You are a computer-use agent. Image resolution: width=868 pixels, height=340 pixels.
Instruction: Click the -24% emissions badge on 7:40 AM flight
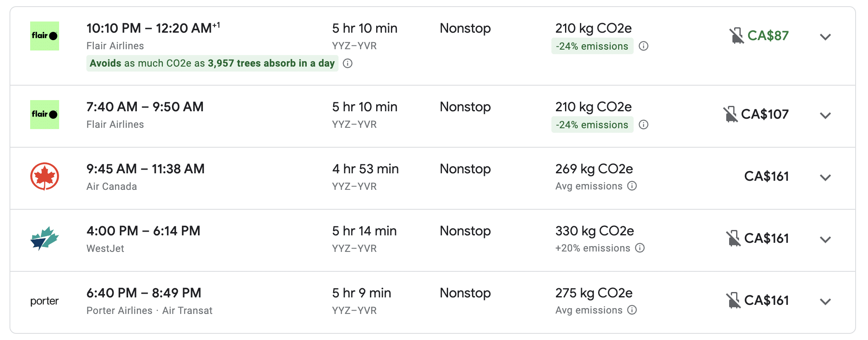(592, 125)
